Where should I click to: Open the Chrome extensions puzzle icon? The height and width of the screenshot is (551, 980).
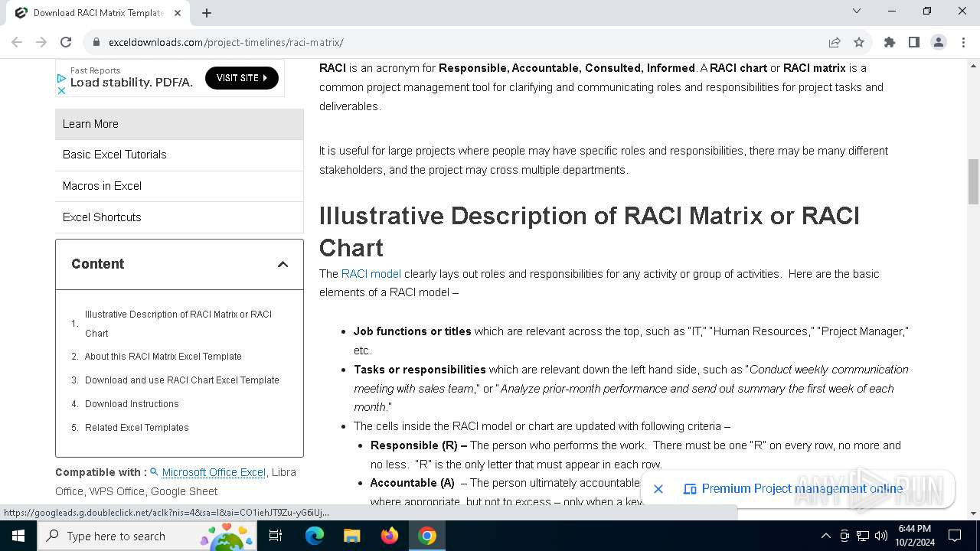[890, 42]
